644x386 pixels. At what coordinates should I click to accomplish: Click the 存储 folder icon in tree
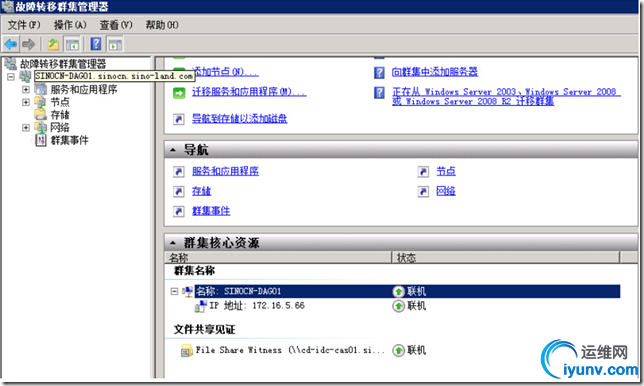point(40,115)
